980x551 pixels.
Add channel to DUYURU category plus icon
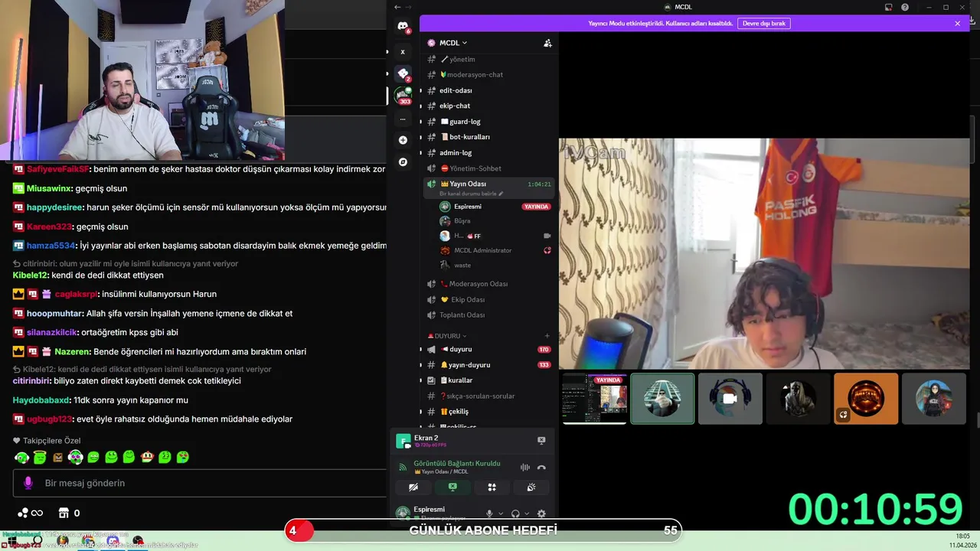(547, 336)
